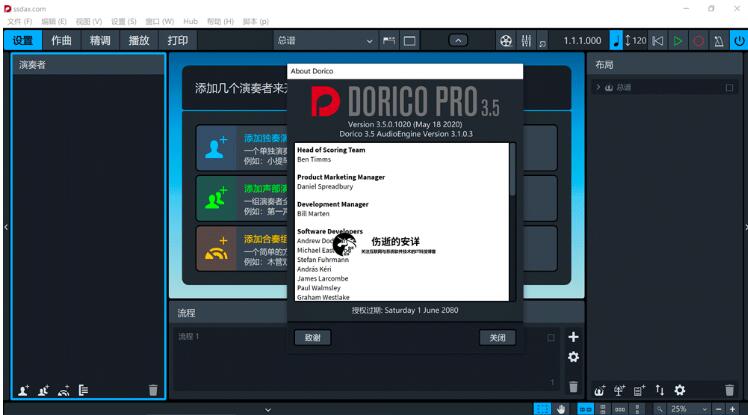Switch to the 播放 mode tab
The image size is (748, 415).
[x=139, y=41]
